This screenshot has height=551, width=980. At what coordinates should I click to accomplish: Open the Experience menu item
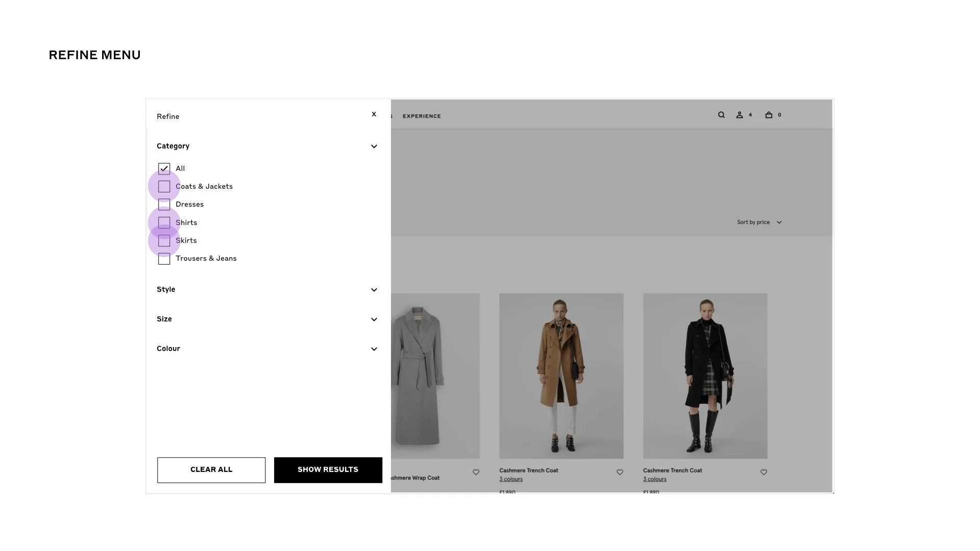[422, 116]
